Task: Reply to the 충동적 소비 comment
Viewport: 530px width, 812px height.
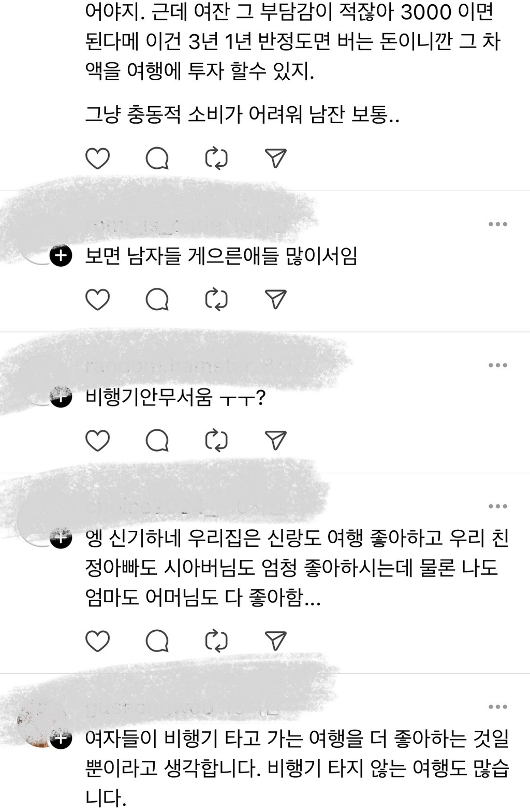Action: [157, 158]
